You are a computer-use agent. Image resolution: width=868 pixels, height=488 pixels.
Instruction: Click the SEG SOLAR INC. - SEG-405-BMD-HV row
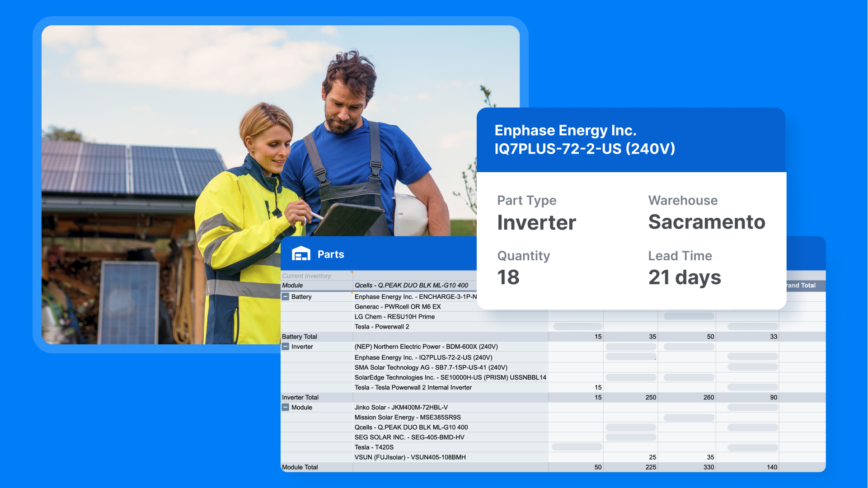point(408,437)
